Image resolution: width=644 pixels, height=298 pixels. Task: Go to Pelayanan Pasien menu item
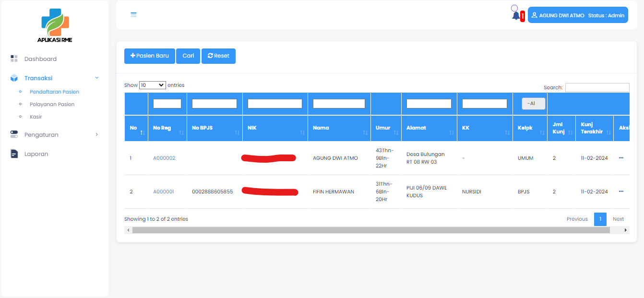52,104
